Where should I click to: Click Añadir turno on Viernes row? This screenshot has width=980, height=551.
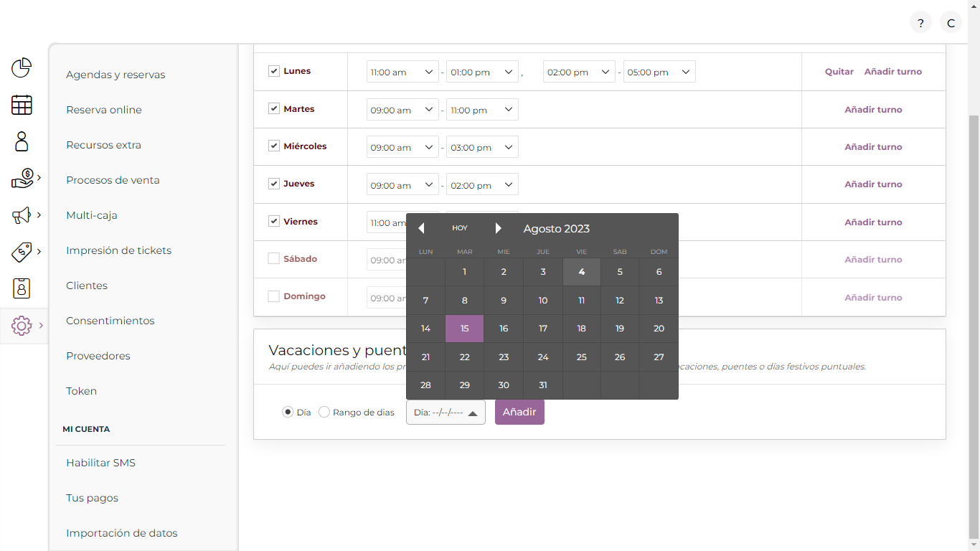pos(873,222)
